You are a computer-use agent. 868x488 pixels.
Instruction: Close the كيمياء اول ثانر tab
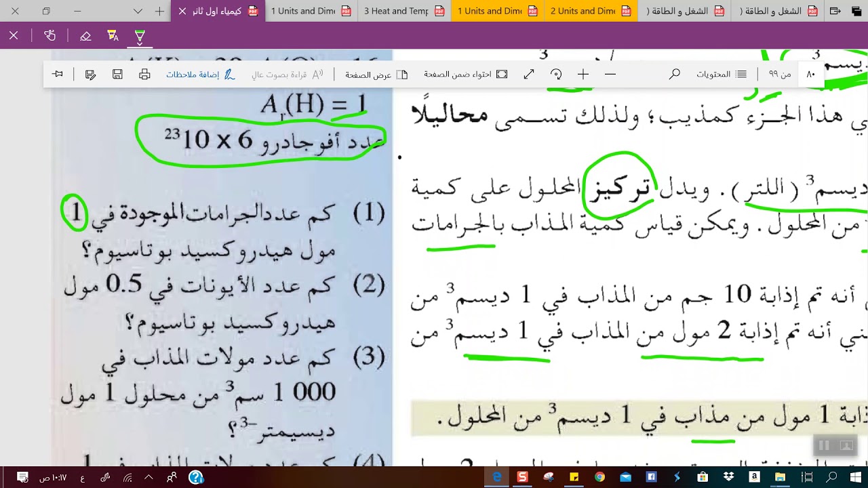(182, 11)
